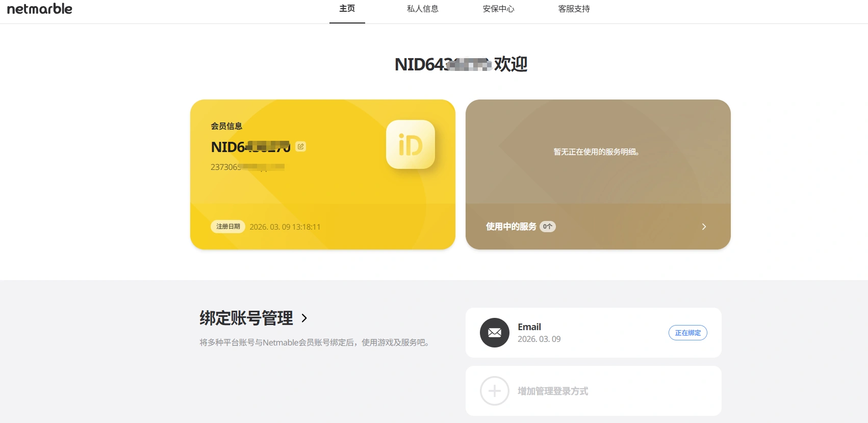Click the edit nickname pencil icon
868x423 pixels.
click(301, 147)
